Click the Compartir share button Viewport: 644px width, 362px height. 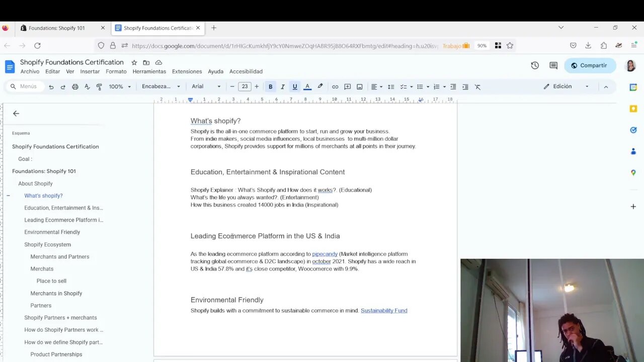point(590,65)
